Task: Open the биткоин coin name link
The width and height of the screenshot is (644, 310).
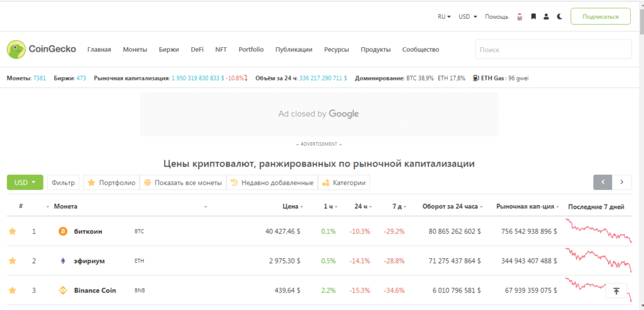Action: coord(88,231)
